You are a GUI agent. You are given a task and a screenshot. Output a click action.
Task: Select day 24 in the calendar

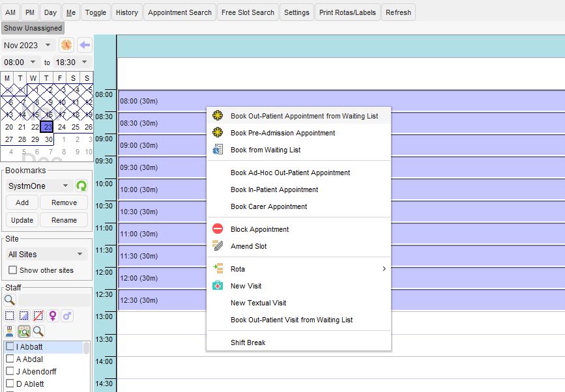62,127
